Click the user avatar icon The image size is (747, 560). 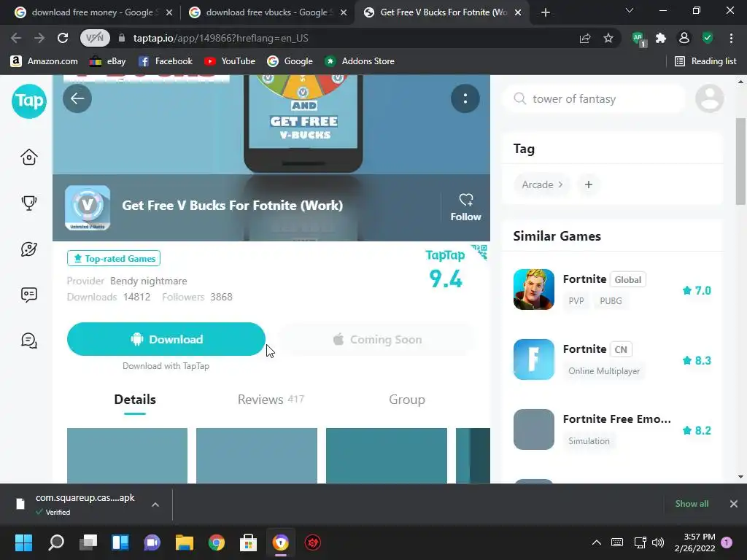point(709,98)
